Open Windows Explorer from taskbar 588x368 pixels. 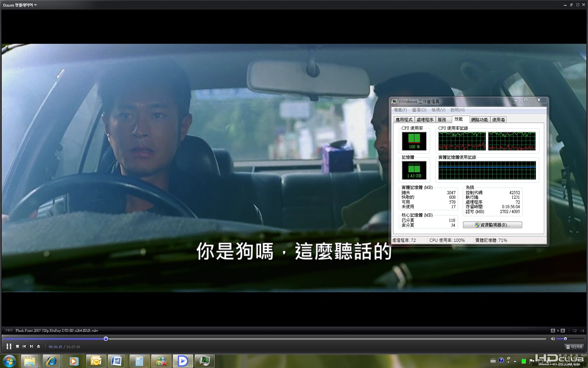[30, 361]
